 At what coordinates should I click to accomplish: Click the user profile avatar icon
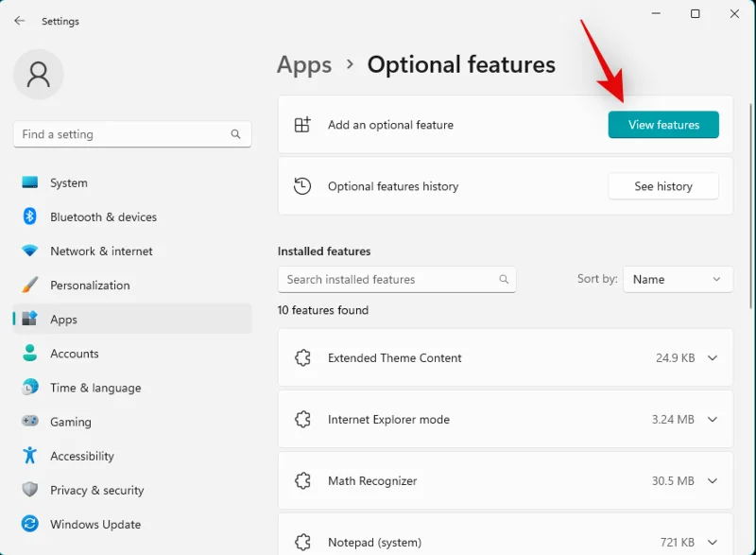point(39,75)
